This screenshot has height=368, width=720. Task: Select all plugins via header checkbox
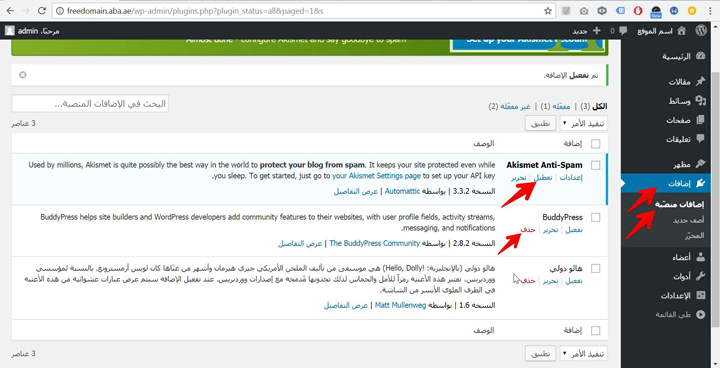(x=596, y=144)
